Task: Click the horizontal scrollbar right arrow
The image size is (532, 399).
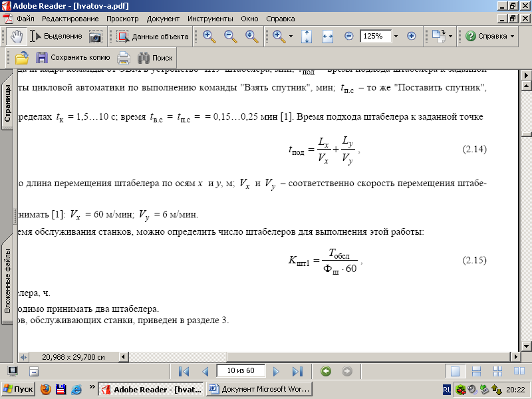Action: [x=515, y=357]
